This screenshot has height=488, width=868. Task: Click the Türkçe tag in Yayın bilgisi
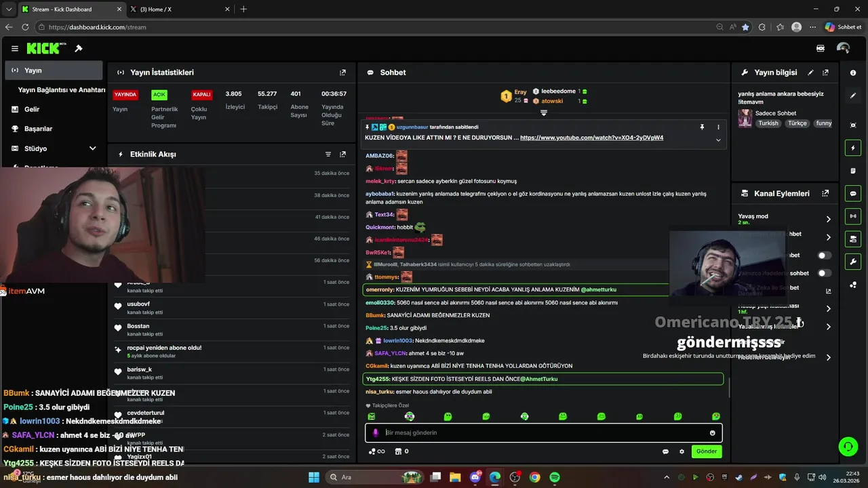(x=797, y=123)
